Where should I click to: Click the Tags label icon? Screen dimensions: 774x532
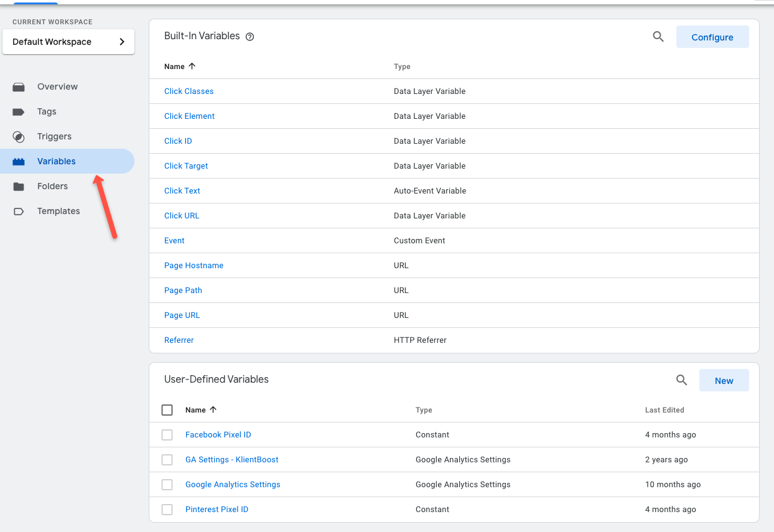[x=19, y=111]
